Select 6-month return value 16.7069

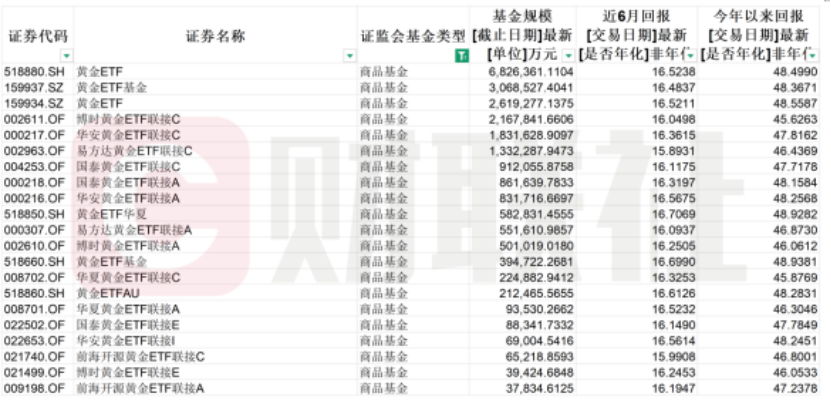point(674,214)
